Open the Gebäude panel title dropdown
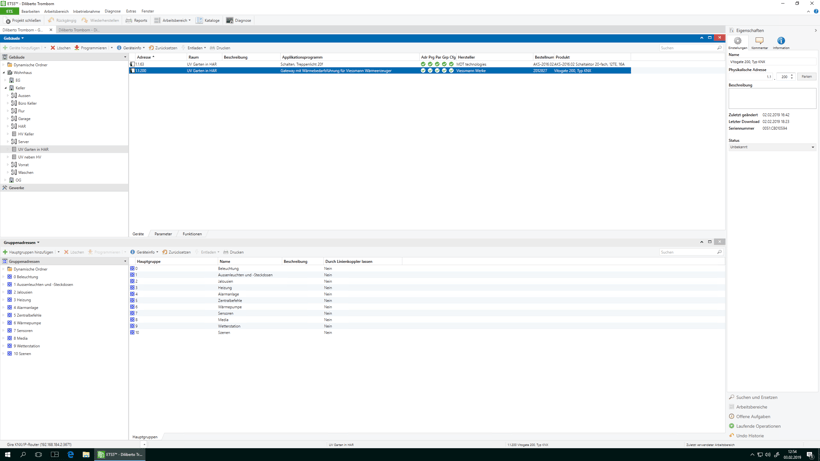The height and width of the screenshot is (461, 820). click(x=14, y=38)
